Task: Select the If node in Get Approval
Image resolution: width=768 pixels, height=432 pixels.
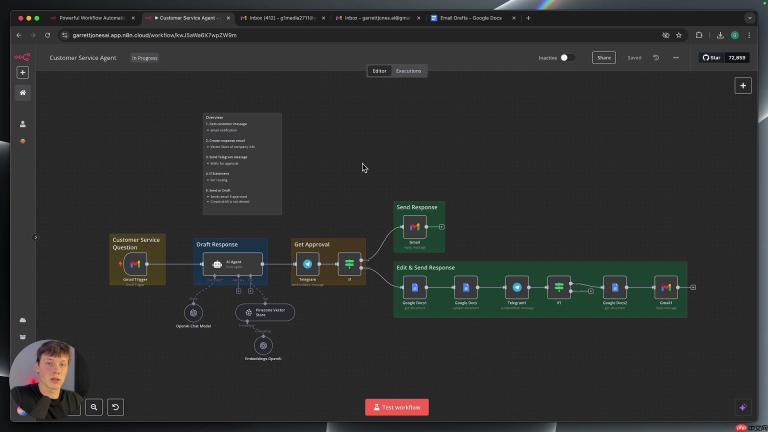Action: pos(349,264)
